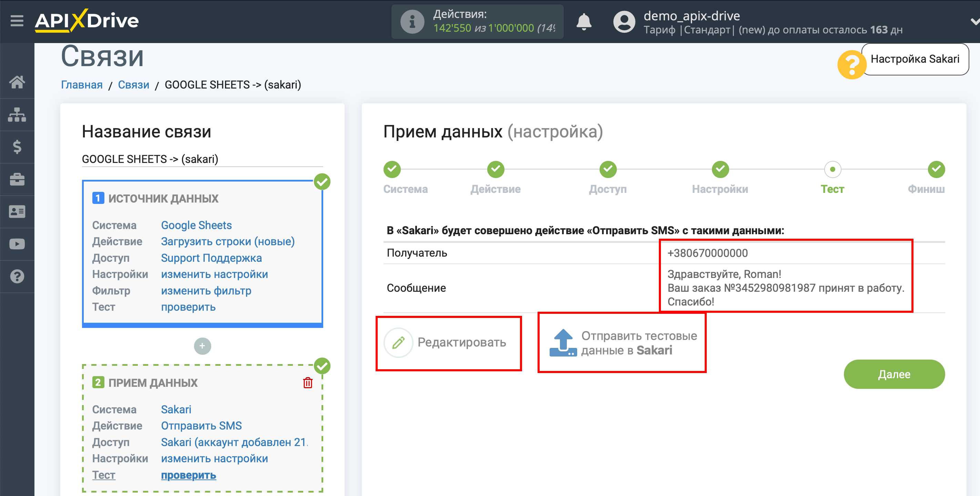Edit the connection name field

[202, 159]
